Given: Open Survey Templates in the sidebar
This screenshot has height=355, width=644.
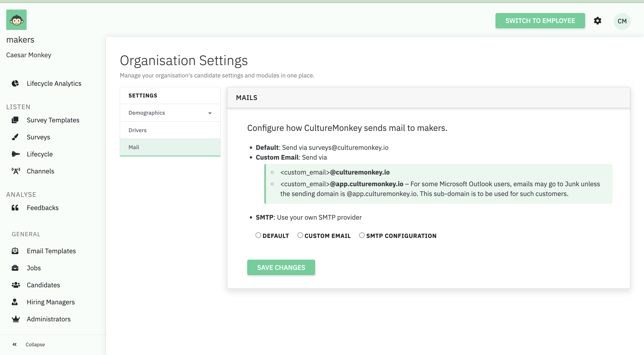Looking at the screenshot, I should pos(53,120).
